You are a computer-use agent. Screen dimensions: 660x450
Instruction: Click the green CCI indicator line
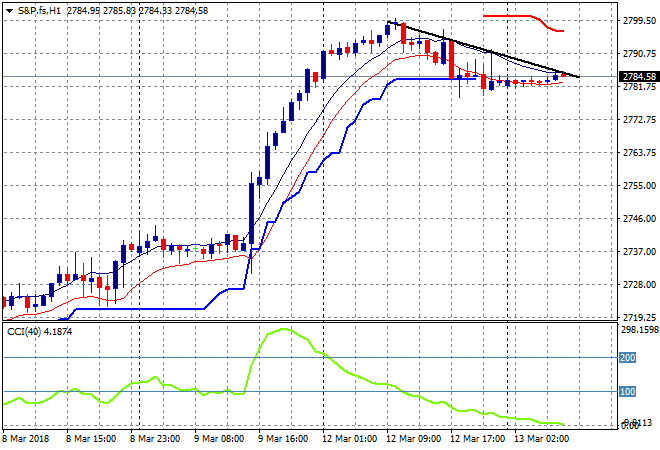click(x=330, y=348)
